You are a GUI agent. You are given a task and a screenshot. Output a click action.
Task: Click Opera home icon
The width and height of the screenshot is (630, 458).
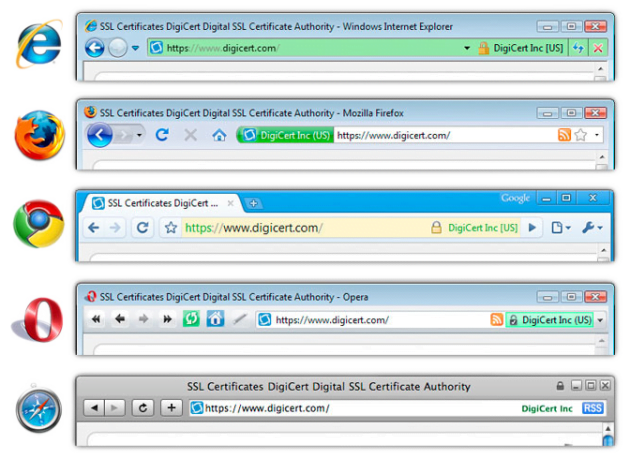pyautogui.click(x=215, y=319)
